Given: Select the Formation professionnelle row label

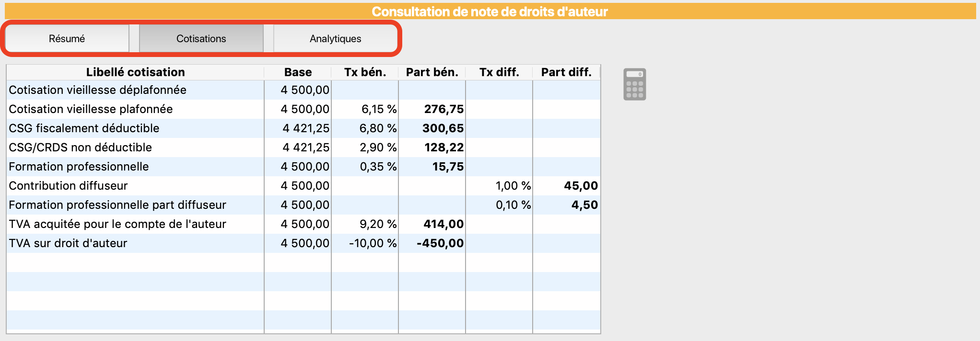Looking at the screenshot, I should (x=79, y=167).
